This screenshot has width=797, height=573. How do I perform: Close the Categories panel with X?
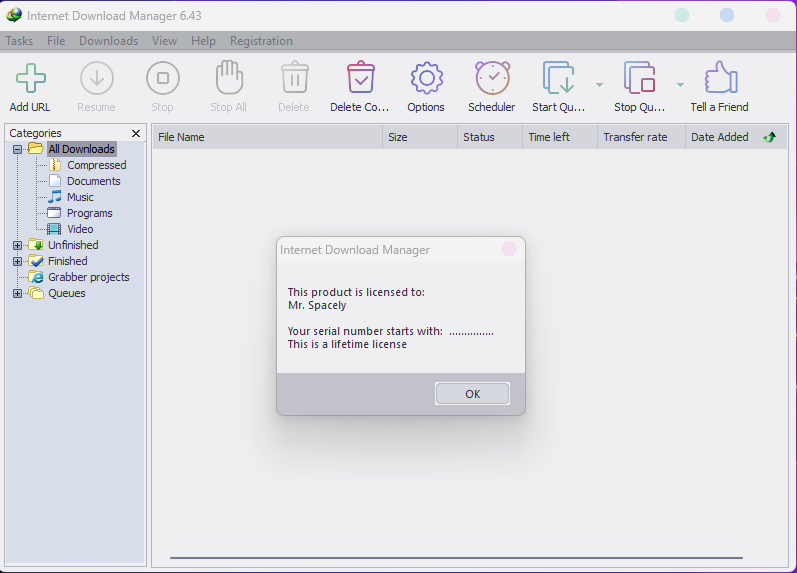[136, 133]
